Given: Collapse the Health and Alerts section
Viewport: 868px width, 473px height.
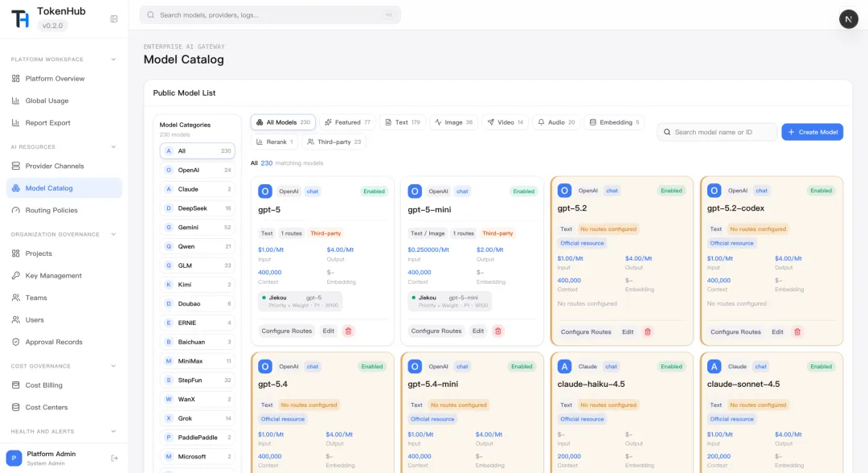Looking at the screenshot, I should click(113, 431).
